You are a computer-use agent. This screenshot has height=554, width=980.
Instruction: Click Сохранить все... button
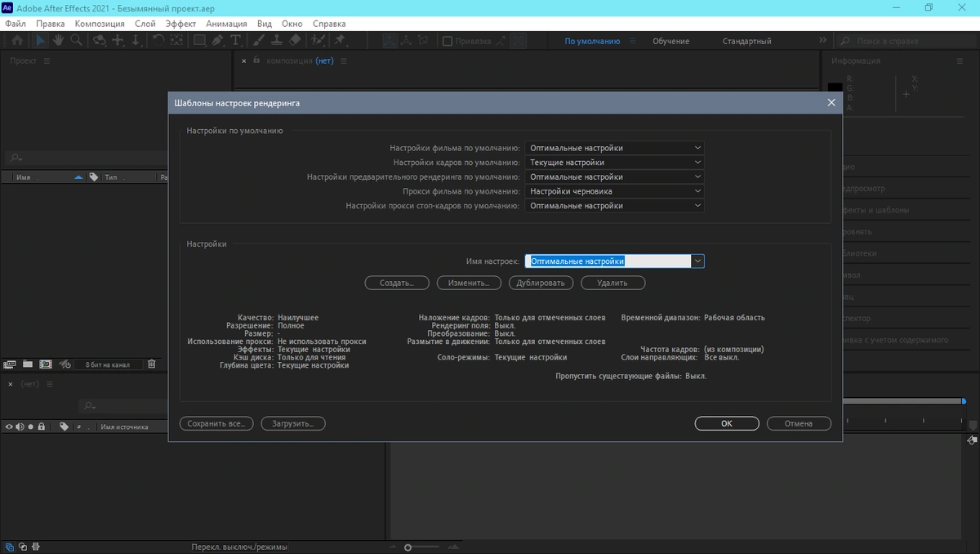point(216,423)
